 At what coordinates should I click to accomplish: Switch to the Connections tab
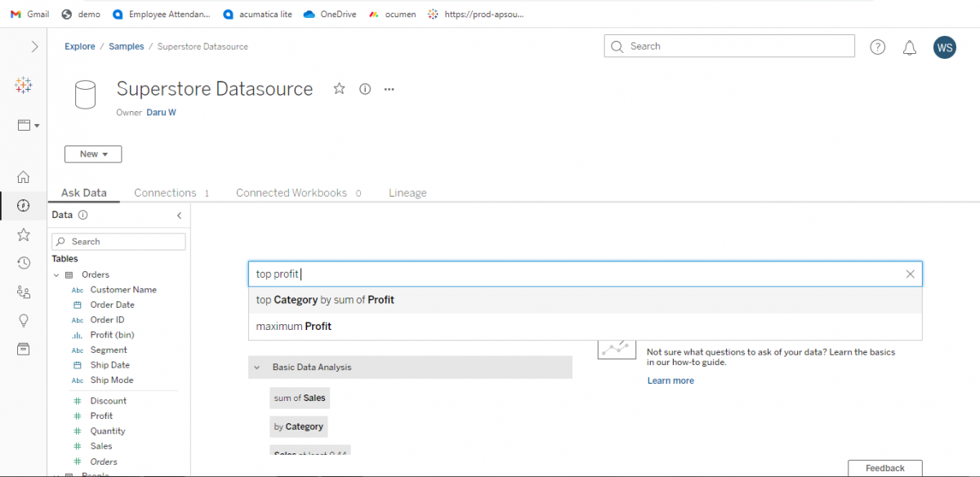coord(165,193)
